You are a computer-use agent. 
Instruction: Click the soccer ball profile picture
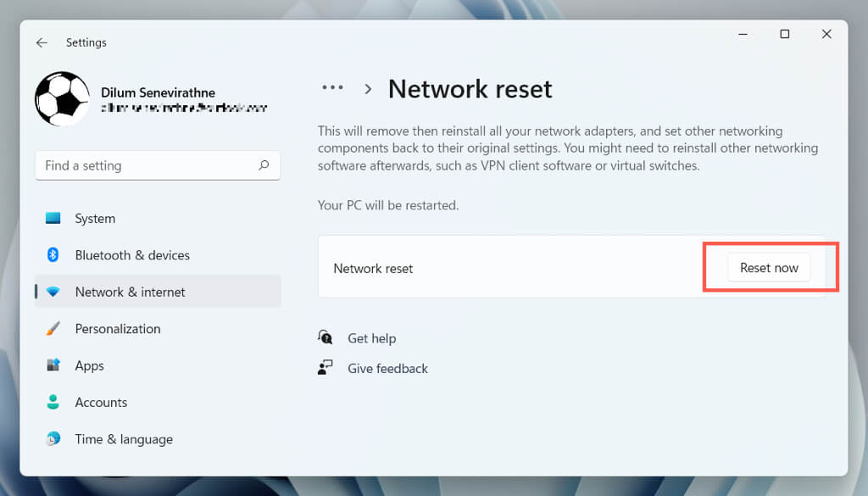62,99
